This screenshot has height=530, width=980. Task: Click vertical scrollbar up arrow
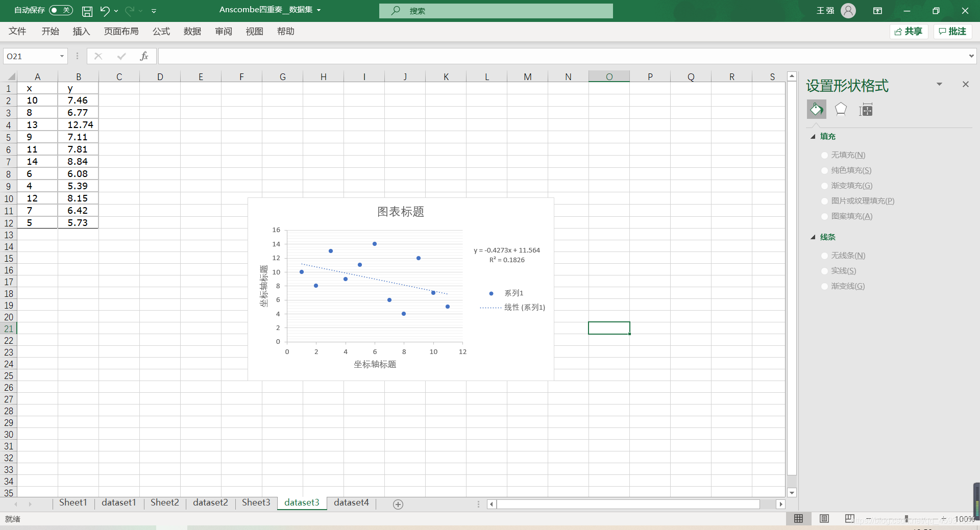click(792, 77)
